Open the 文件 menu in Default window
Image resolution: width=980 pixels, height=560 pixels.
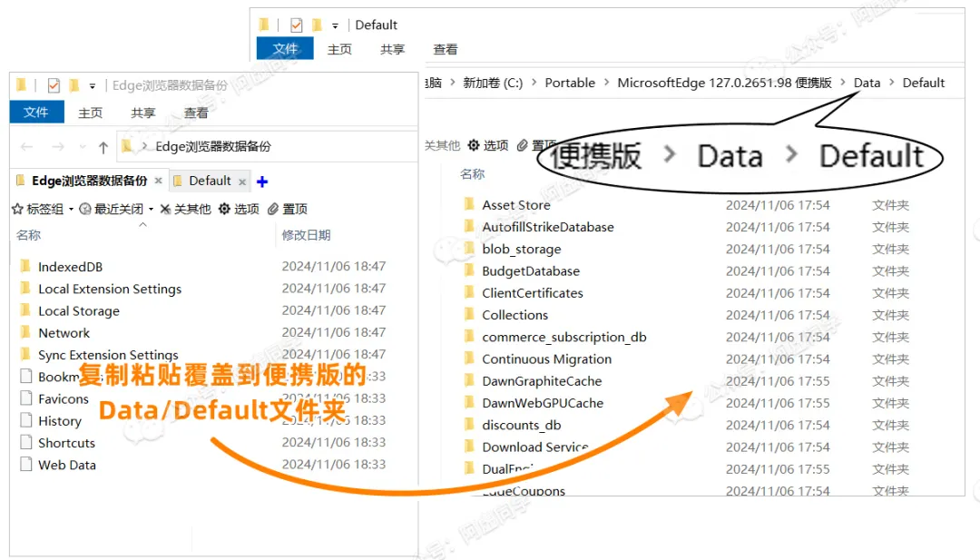(285, 49)
